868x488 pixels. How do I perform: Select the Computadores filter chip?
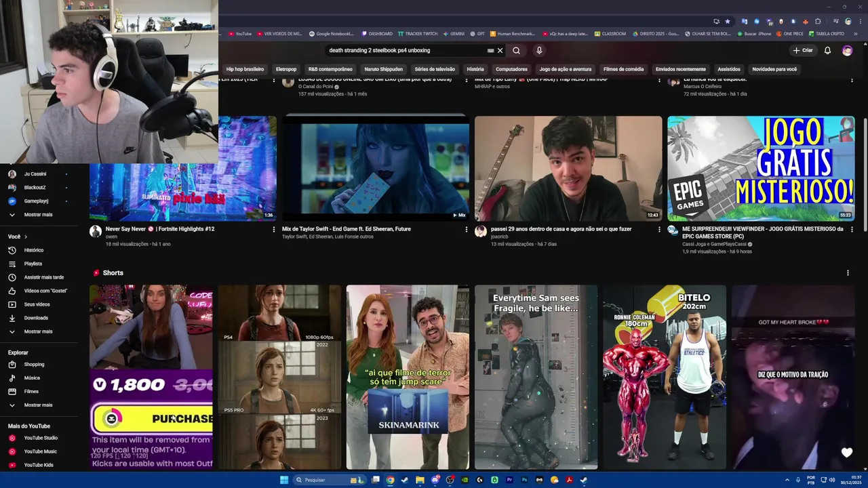point(511,69)
